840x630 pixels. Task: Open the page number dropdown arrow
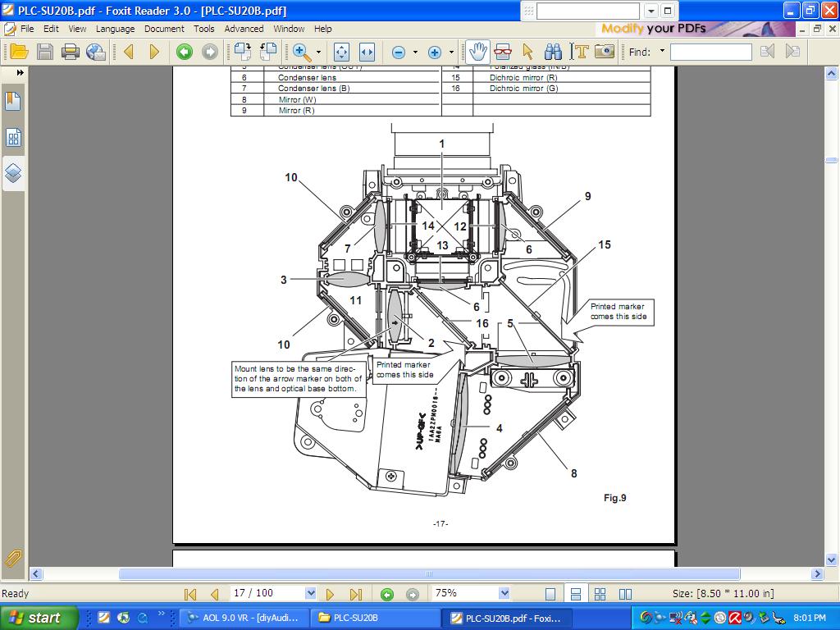(310, 593)
